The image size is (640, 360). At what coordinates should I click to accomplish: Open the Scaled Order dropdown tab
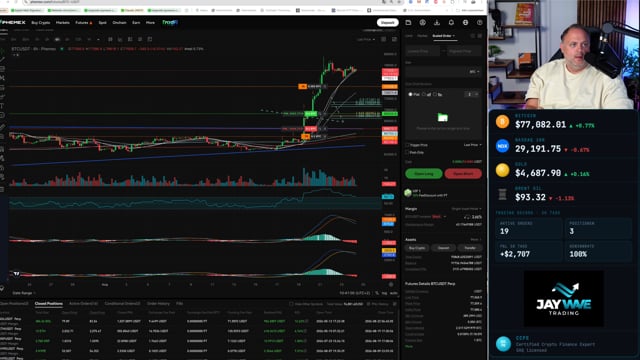(443, 36)
